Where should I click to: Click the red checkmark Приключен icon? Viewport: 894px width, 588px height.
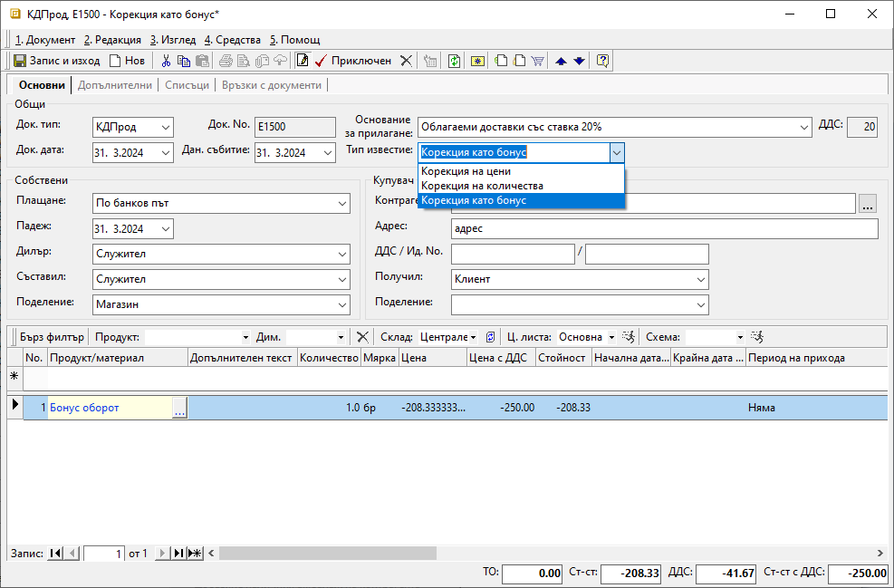[321, 61]
